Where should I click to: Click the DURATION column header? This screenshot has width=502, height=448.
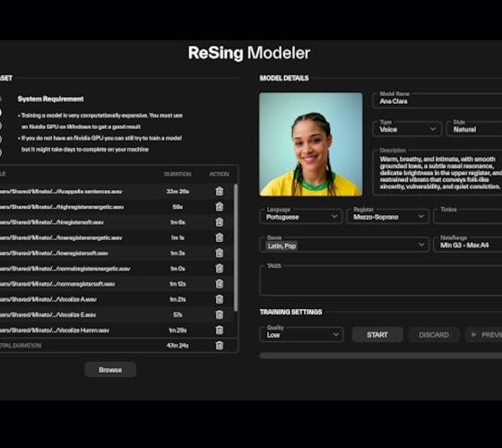pos(177,174)
